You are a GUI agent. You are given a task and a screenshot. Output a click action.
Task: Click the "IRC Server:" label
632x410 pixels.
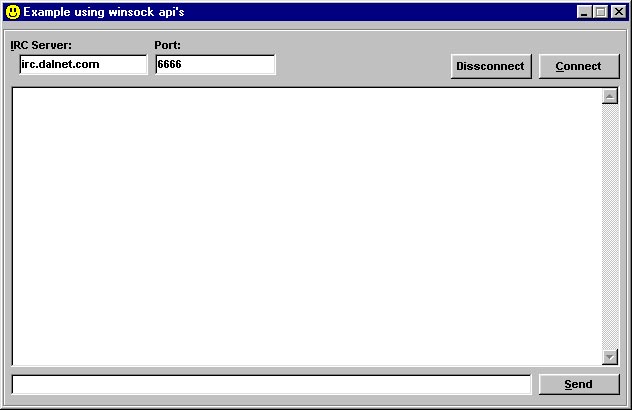[x=41, y=45]
